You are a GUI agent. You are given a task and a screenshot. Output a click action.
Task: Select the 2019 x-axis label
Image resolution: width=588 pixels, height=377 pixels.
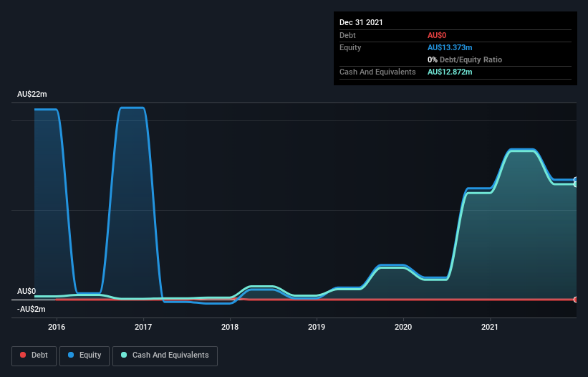click(317, 327)
